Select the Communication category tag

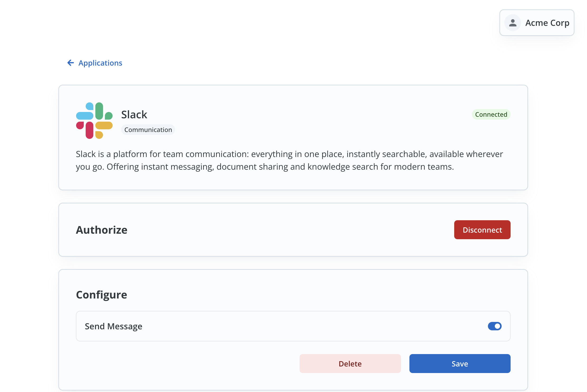pos(148,129)
